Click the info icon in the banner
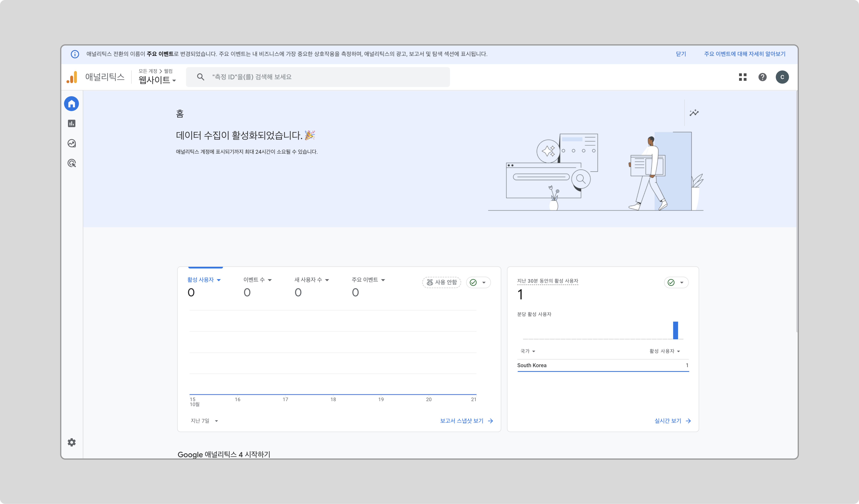Viewport: 859px width, 504px height. [x=75, y=54]
